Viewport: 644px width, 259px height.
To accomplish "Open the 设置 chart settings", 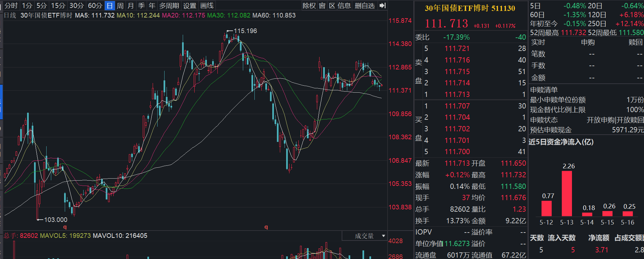I will tap(190, 6).
